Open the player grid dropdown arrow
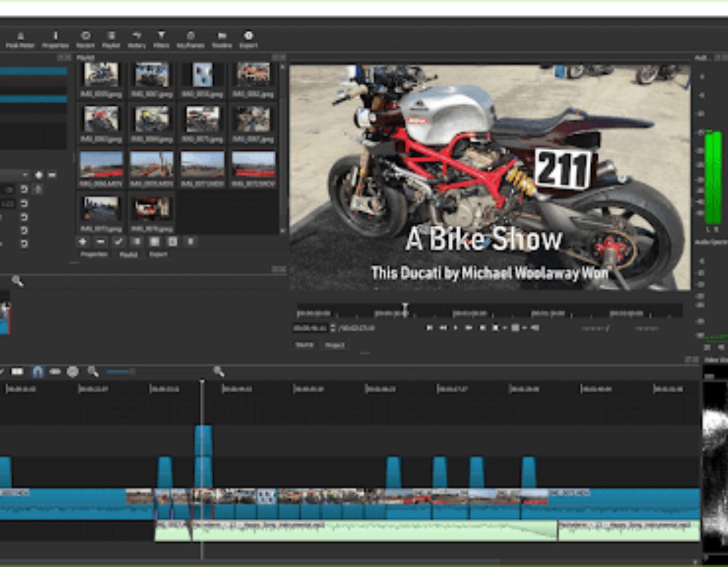Image resolution: width=728 pixels, height=567 pixels. 524,328
